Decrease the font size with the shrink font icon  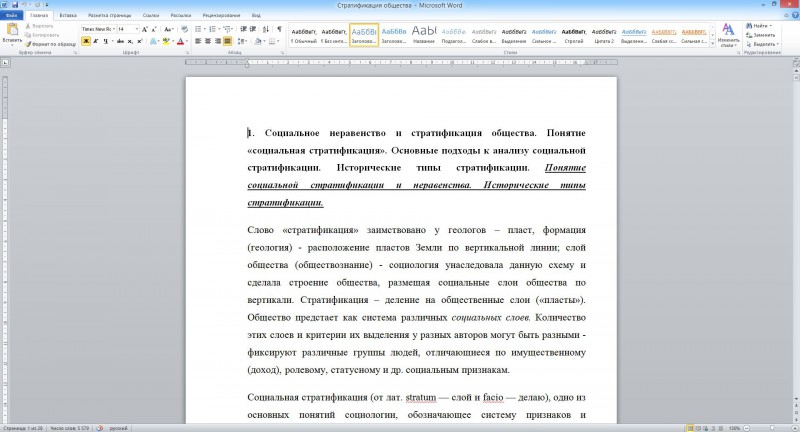154,29
